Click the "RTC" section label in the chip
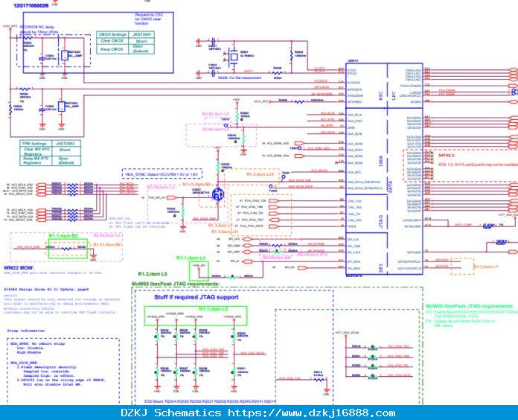 click(x=381, y=95)
